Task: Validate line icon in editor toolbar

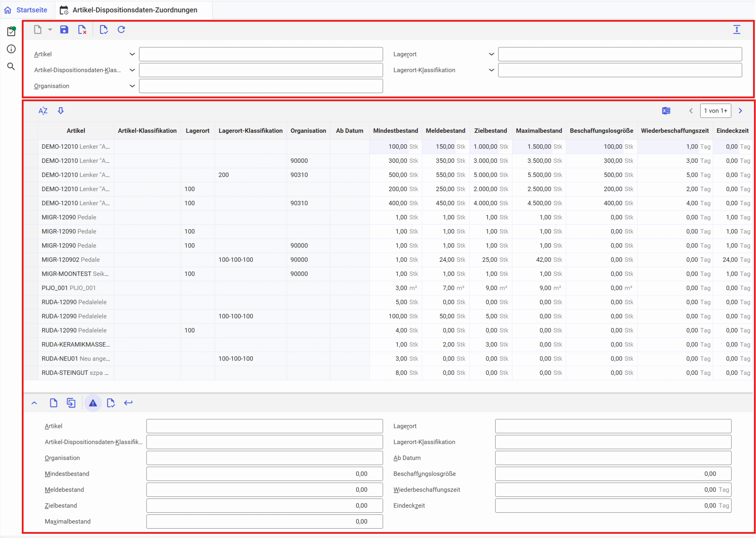Action: pos(111,403)
